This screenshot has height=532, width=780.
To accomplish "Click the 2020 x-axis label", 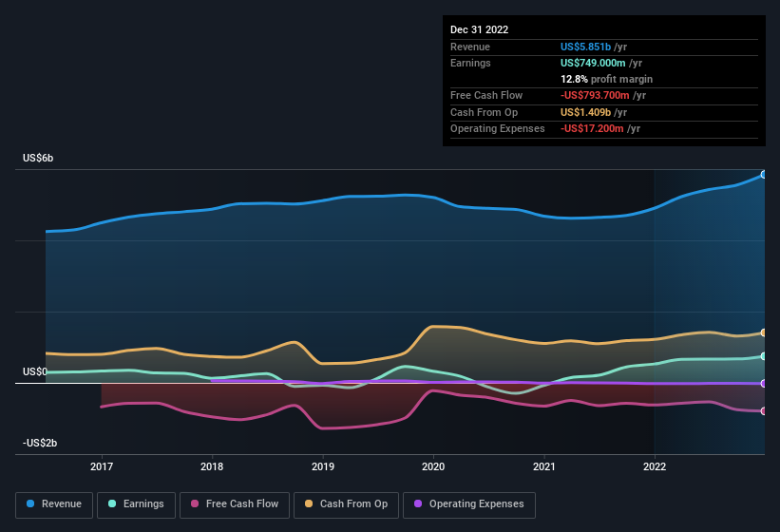I will pos(433,466).
